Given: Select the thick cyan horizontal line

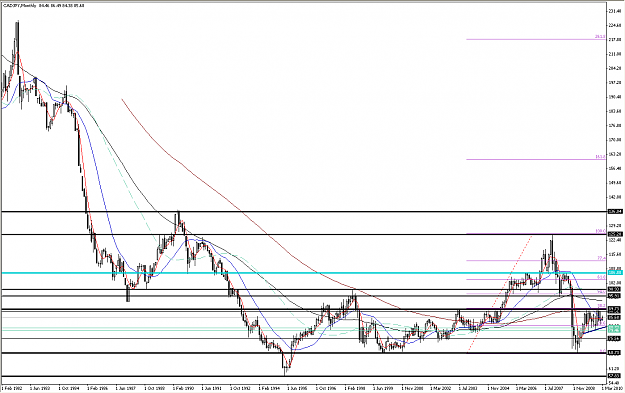Looking at the screenshot, I should (303, 273).
